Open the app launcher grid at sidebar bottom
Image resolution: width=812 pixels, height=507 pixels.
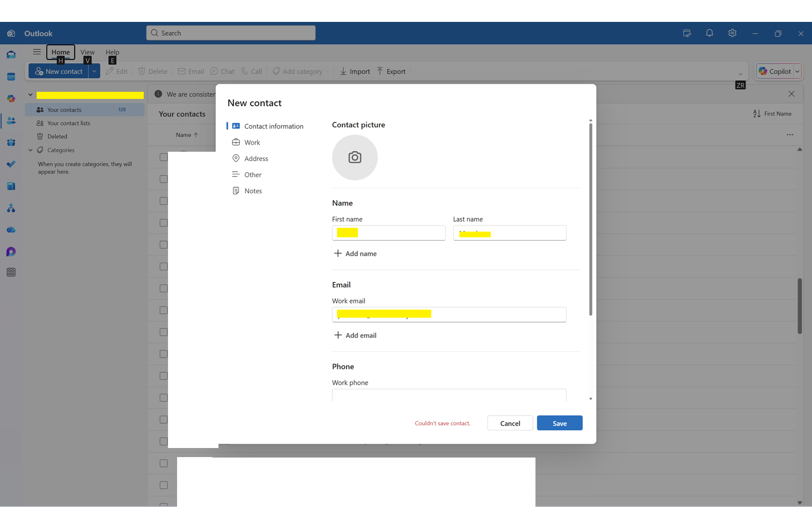pos(10,272)
